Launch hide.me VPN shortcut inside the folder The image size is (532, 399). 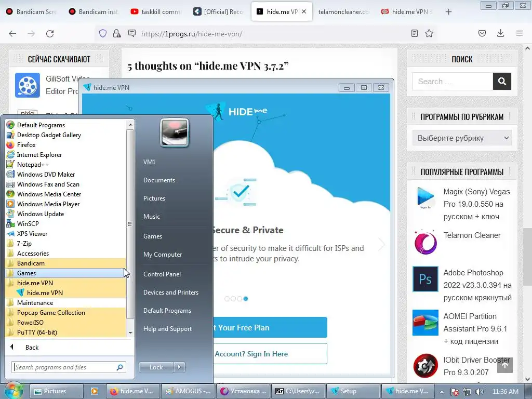pyautogui.click(x=66, y=293)
